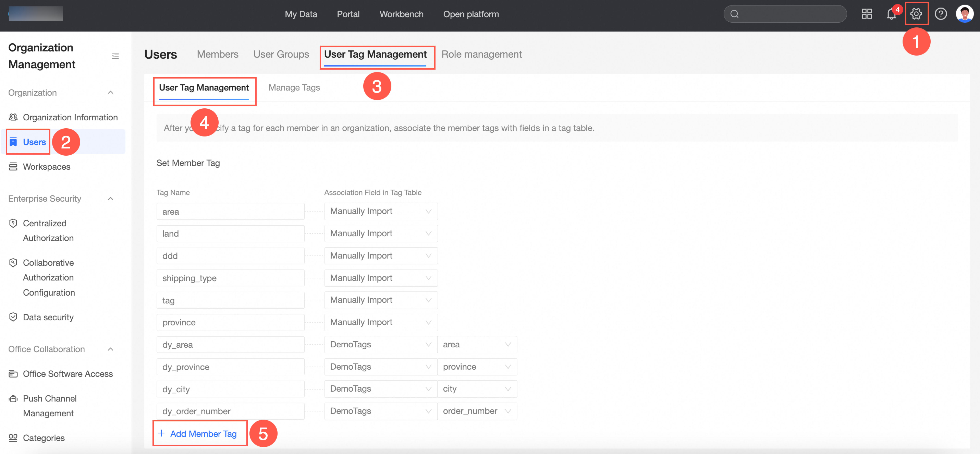Viewport: 980px width, 454px height.
Task: Open the user avatar profile
Action: click(x=964, y=14)
